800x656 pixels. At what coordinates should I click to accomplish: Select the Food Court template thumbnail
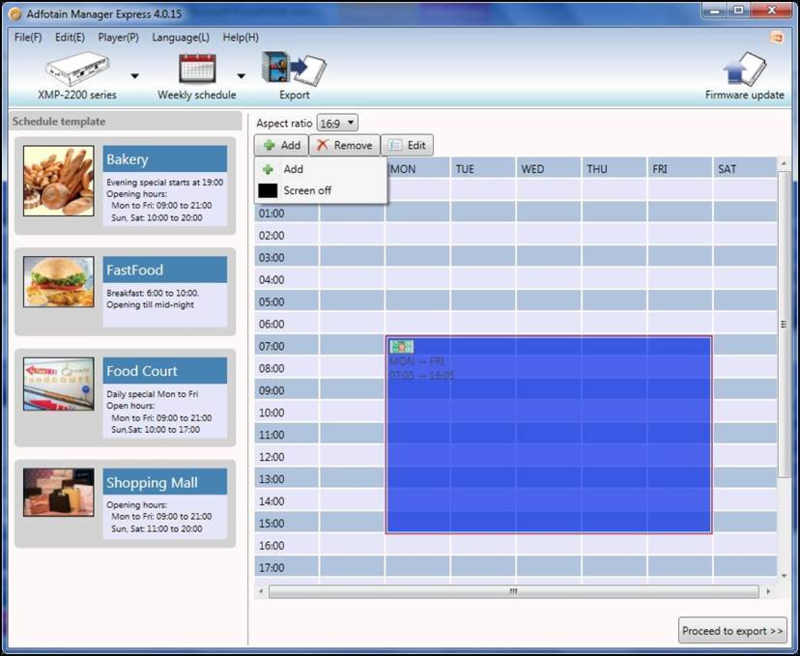click(59, 384)
